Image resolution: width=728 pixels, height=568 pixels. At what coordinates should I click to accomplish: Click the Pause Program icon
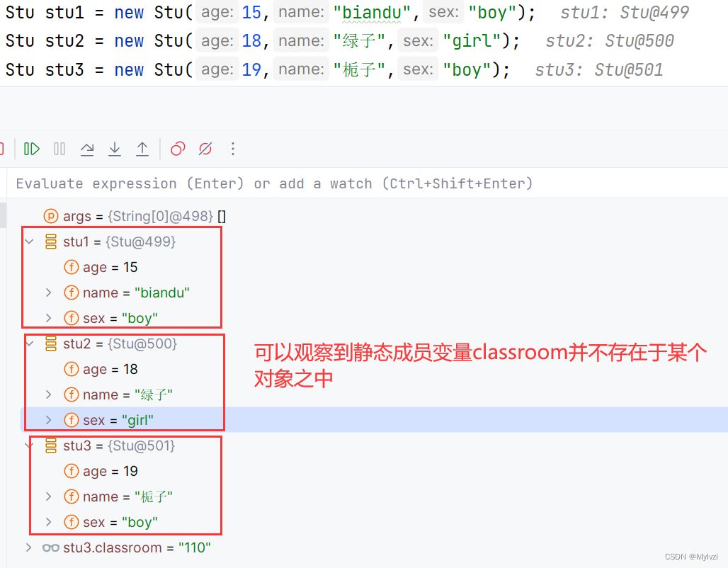[59, 149]
